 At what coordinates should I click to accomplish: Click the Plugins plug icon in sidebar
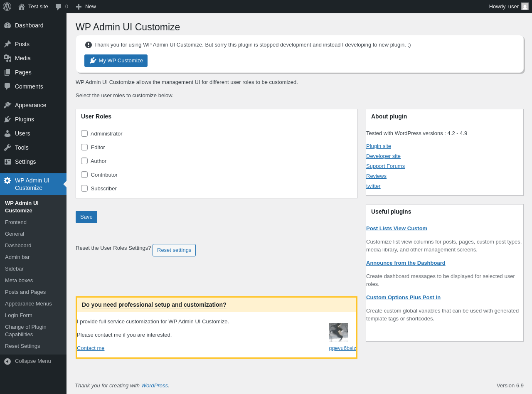7,119
